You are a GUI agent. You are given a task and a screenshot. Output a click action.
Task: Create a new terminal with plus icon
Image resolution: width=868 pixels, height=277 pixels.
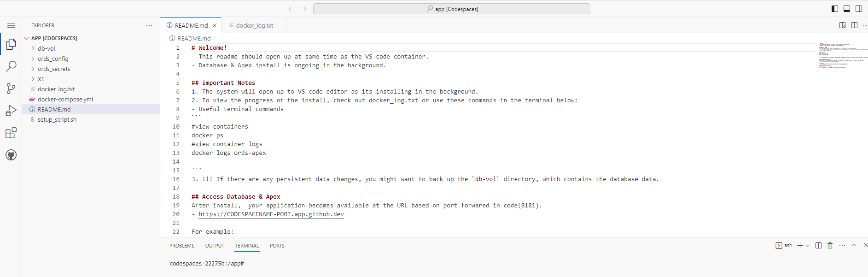(x=800, y=246)
